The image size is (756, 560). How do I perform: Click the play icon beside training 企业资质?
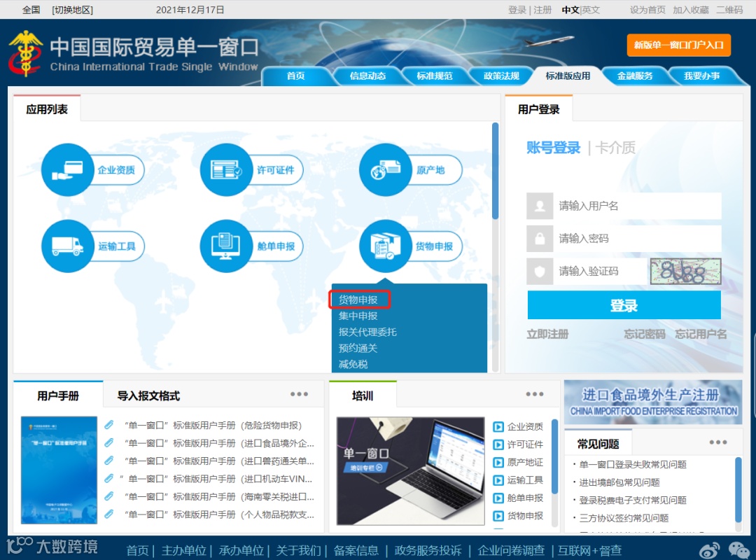[x=498, y=427]
